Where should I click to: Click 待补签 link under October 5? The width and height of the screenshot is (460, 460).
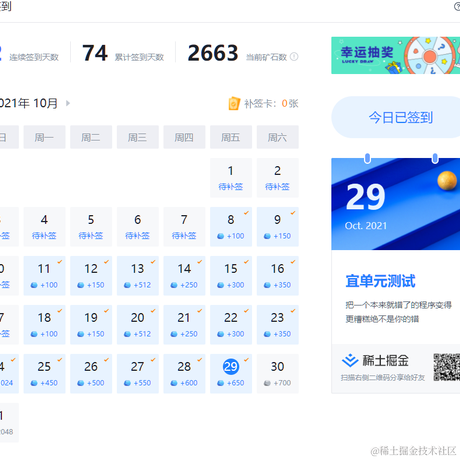91,236
